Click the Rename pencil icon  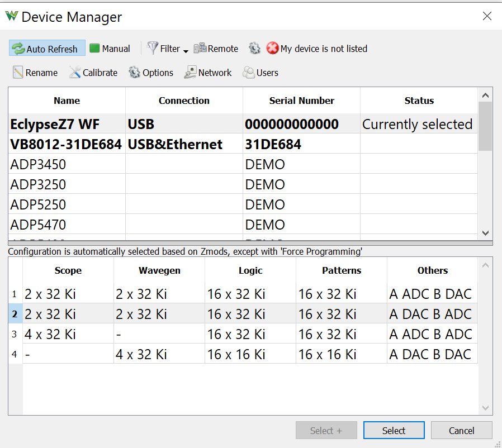pyautogui.click(x=18, y=72)
